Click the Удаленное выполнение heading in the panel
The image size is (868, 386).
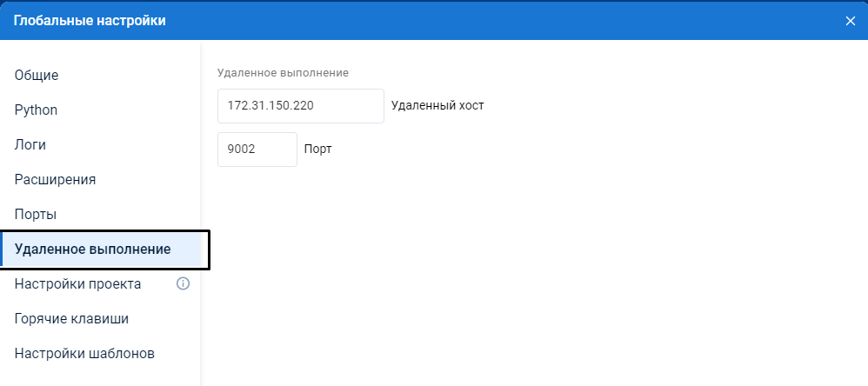tap(283, 73)
